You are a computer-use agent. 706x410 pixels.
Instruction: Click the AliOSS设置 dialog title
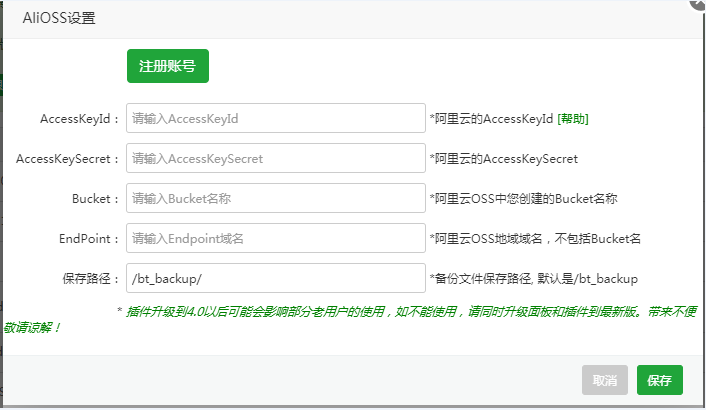59,18
